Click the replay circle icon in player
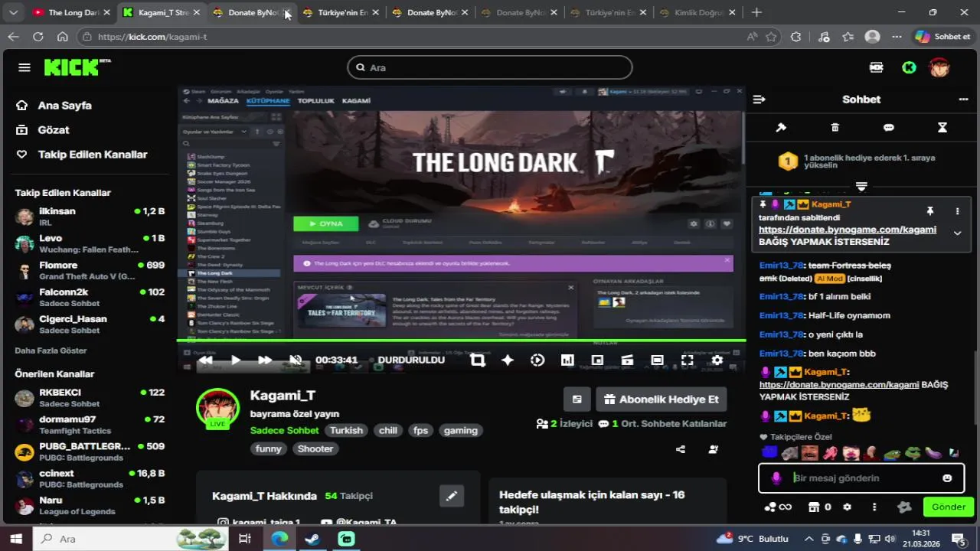This screenshot has height=551, width=980. click(x=537, y=360)
